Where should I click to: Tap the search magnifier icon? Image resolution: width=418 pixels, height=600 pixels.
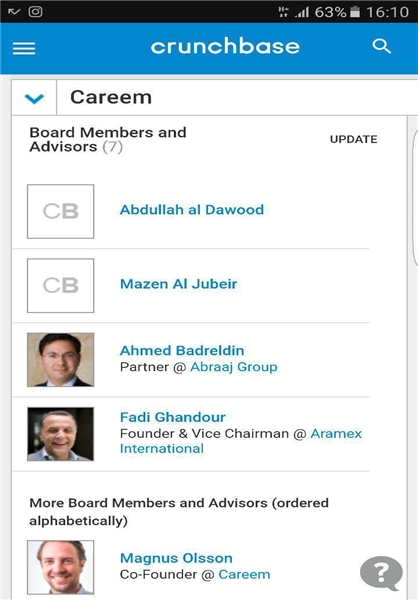pos(381,46)
